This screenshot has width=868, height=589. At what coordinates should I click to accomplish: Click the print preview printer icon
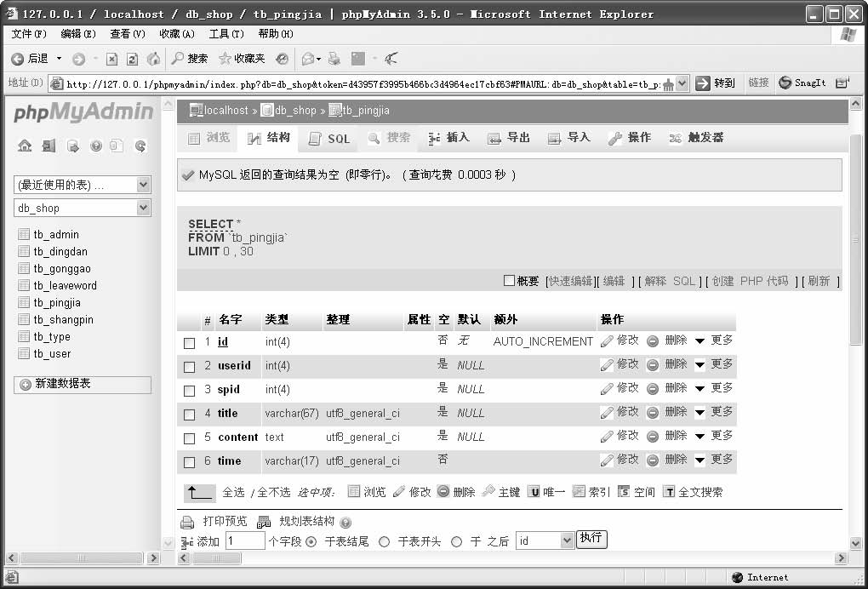[x=188, y=522]
